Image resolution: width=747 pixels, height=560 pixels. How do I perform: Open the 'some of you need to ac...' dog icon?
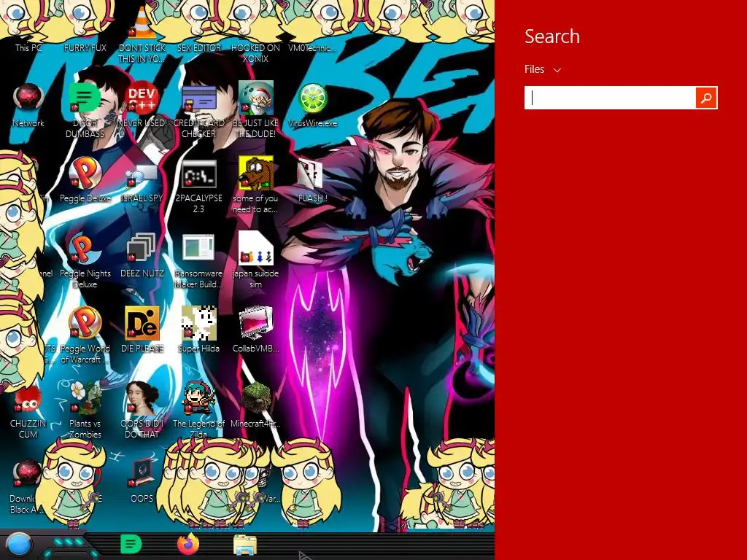(256, 184)
